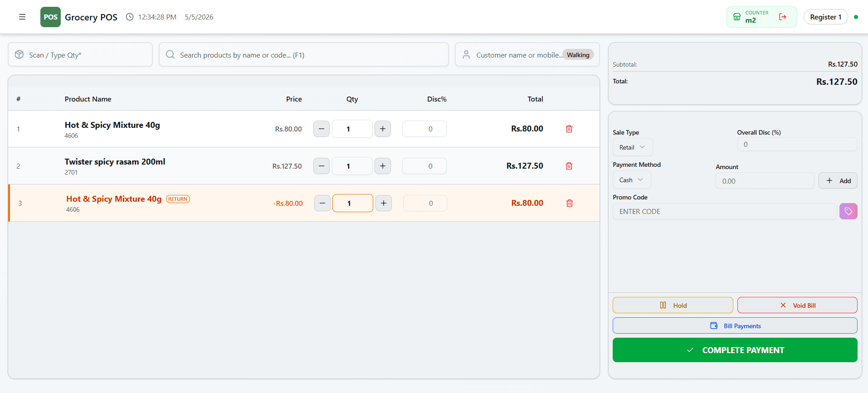The width and height of the screenshot is (868, 393).
Task: Increase quantity of the return item
Action: click(x=384, y=203)
